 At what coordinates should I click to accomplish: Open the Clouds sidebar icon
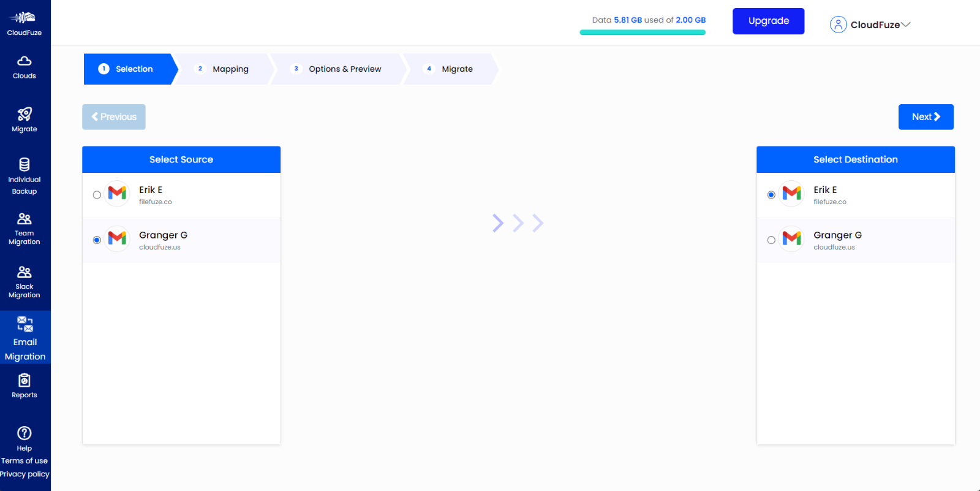coord(24,61)
